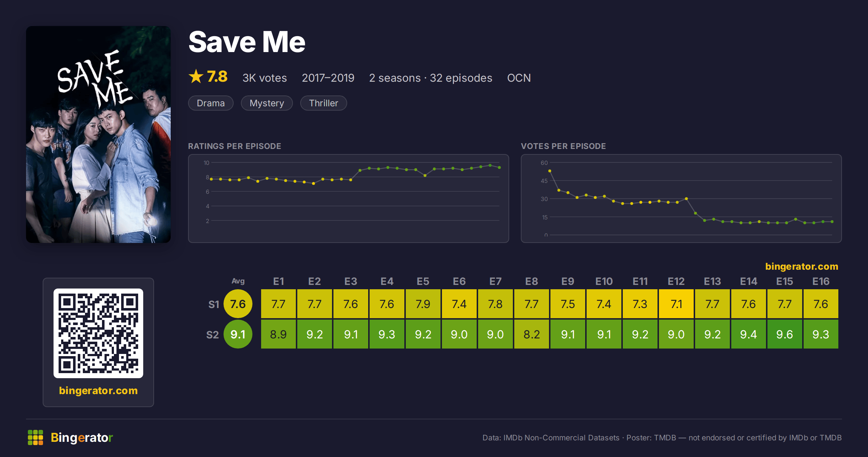Open the Save Me poster thumbnail

98,134
